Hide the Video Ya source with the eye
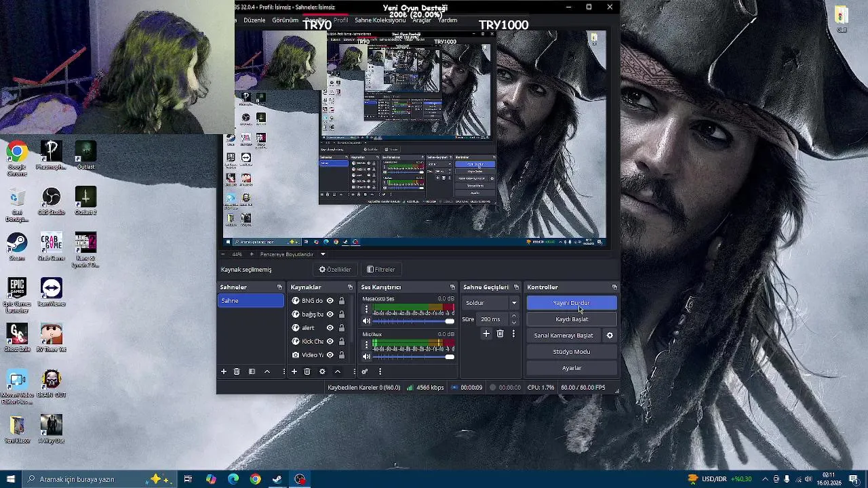 tap(330, 355)
